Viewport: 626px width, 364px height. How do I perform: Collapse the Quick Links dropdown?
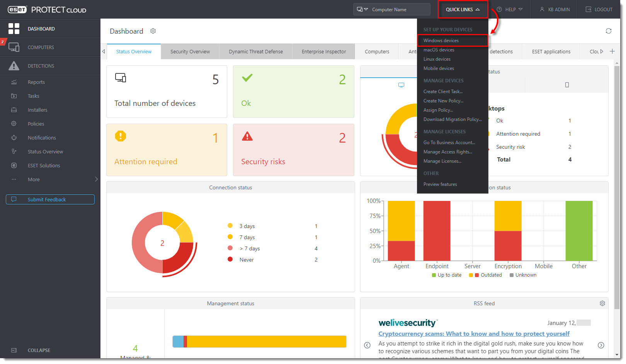click(x=463, y=10)
